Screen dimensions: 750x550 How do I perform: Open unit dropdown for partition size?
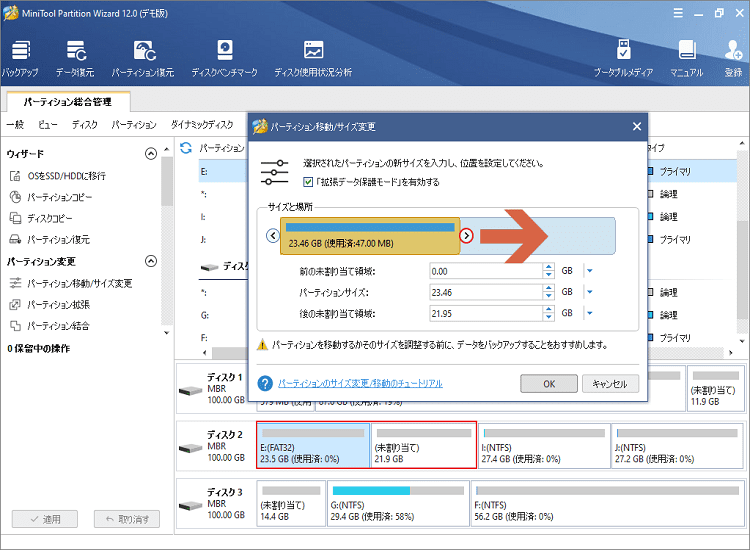pos(590,292)
